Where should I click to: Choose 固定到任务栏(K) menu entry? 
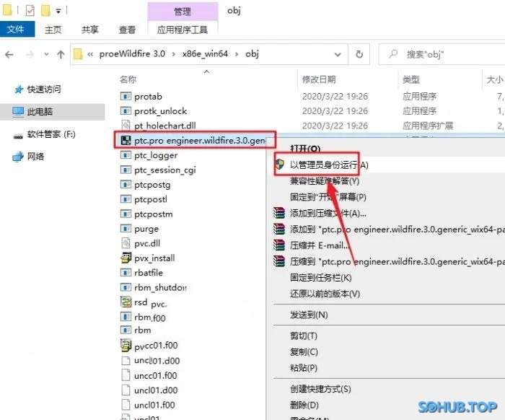coord(320,278)
